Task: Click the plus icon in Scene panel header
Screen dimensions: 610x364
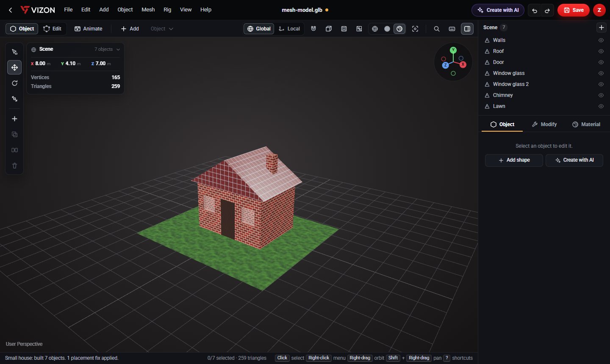Action: [601, 28]
